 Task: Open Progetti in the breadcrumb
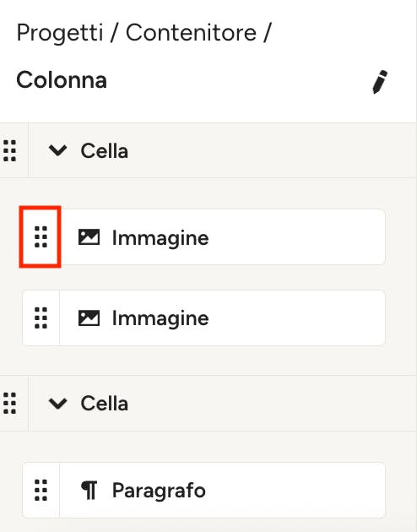pos(60,33)
